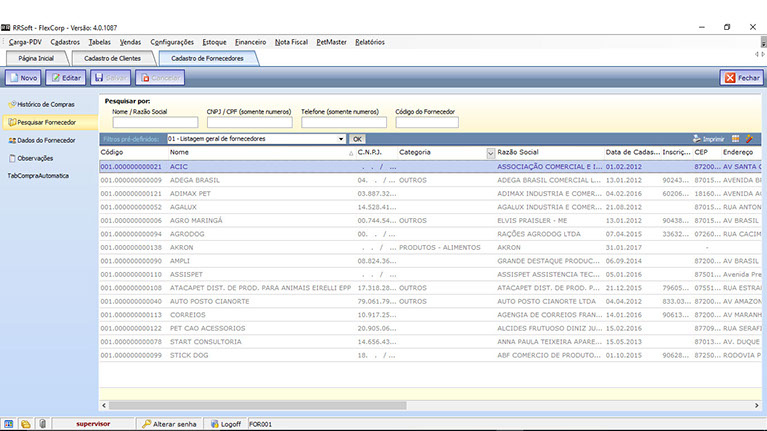Viewport: 767px width, 431px height.
Task: Expand the Filtros pré-definidos dropdown
Action: point(341,139)
